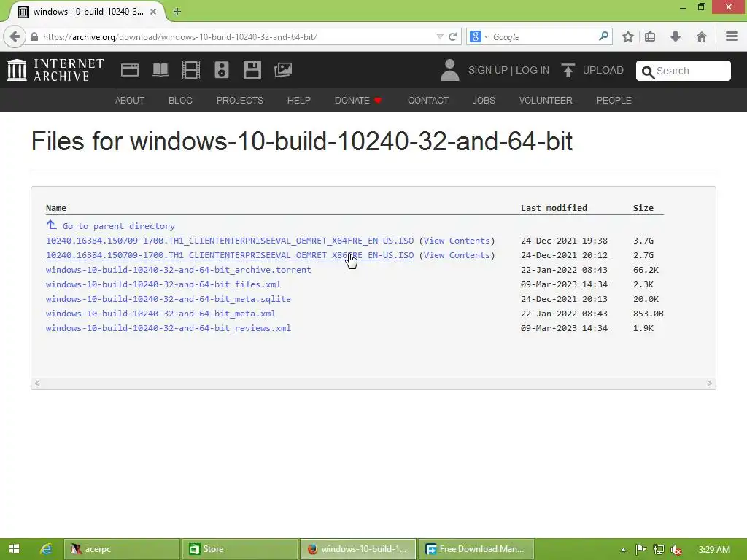747x560 pixels.
Task: Open the VOLUNTEER menu item
Action: [546, 101]
